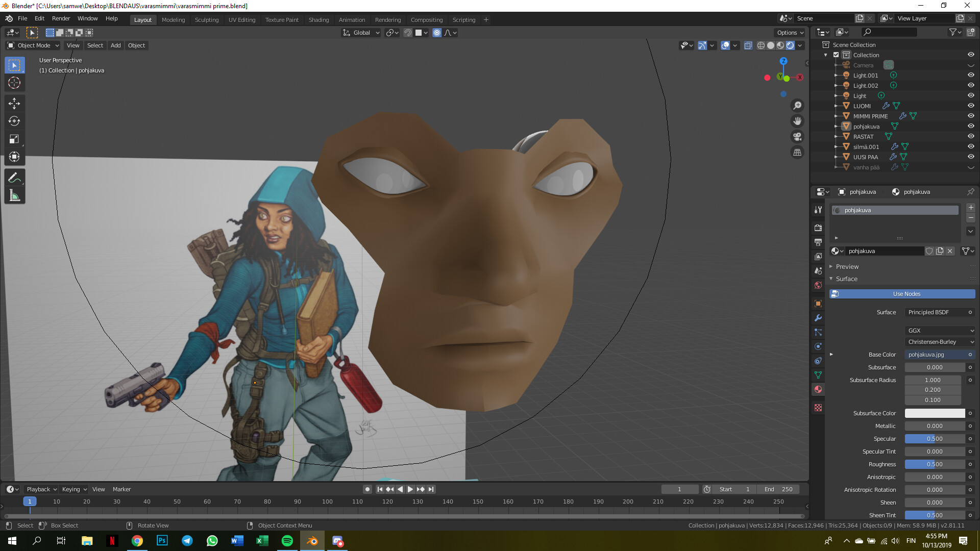This screenshot has width=980, height=551.
Task: Click the Roughness value slider
Action: coord(935,464)
